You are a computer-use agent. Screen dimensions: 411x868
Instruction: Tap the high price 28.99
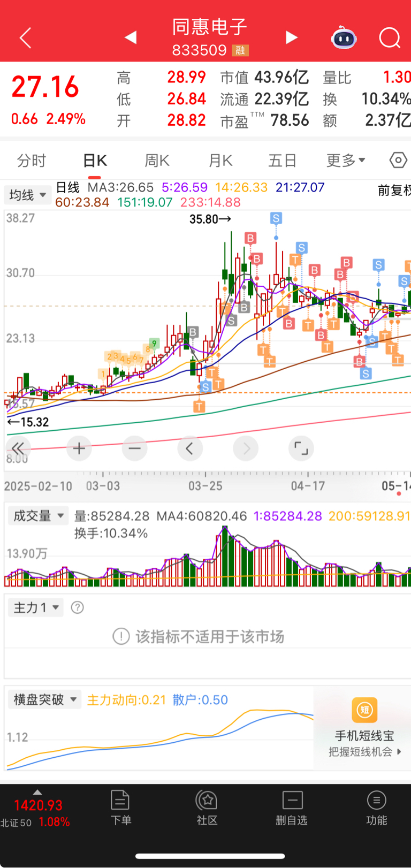click(186, 78)
